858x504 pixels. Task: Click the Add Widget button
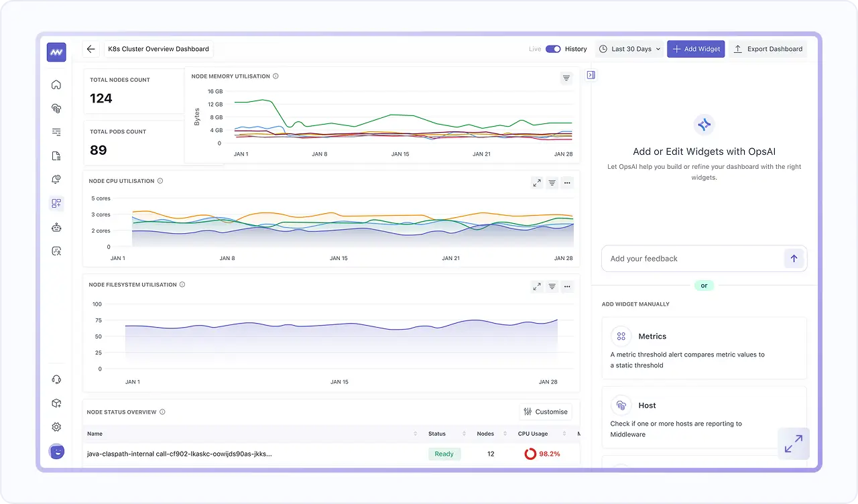tap(696, 49)
